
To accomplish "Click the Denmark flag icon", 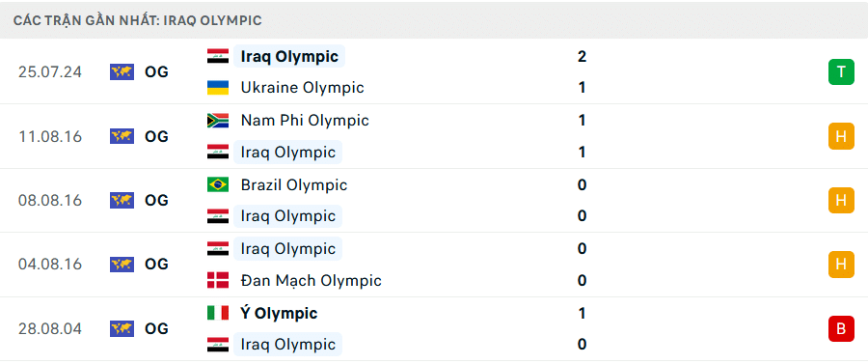I will [218, 280].
